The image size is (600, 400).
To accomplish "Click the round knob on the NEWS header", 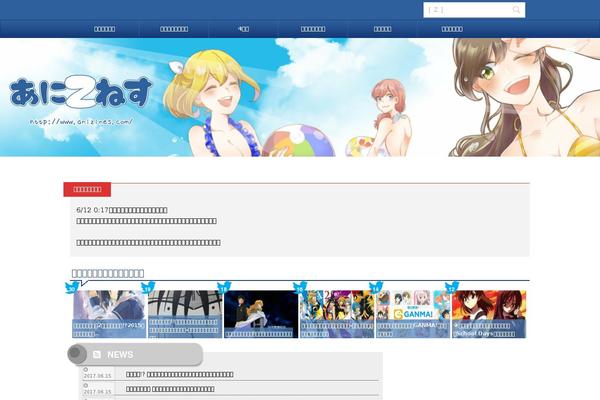I will (x=77, y=354).
